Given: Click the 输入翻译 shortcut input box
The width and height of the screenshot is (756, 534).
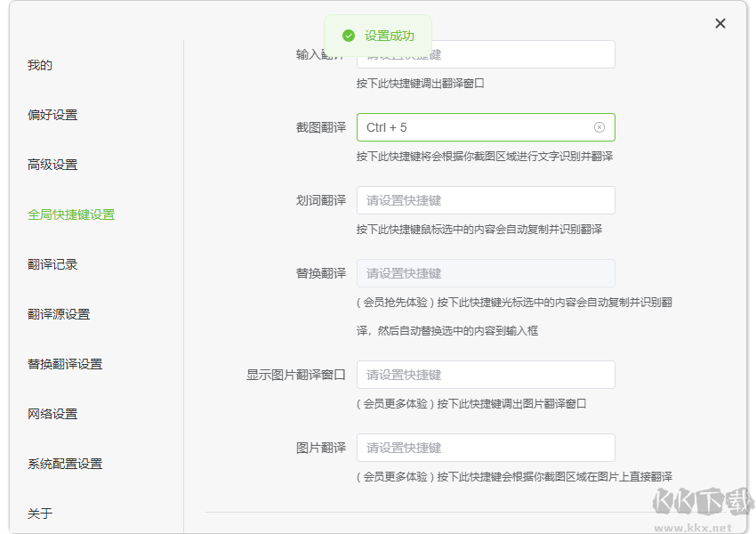Looking at the screenshot, I should click(x=486, y=53).
